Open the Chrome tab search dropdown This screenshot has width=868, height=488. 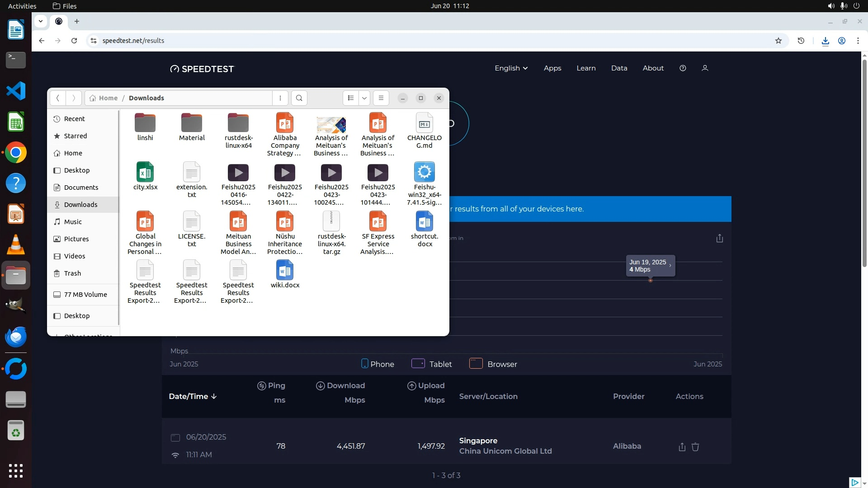(x=41, y=21)
